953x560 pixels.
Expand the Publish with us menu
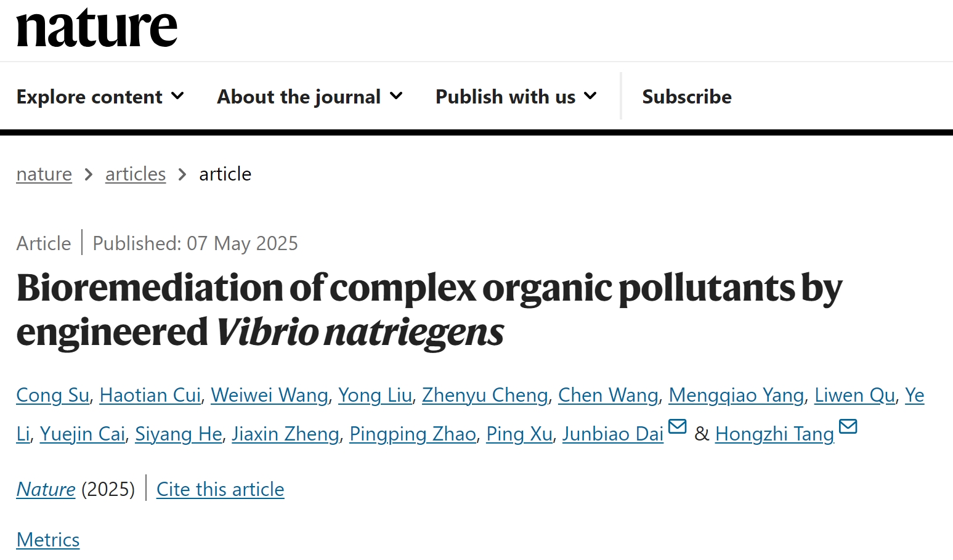[516, 97]
